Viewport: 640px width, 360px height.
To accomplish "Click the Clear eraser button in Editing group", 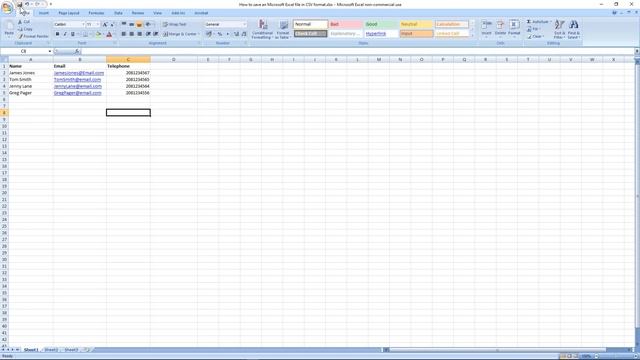I will coord(535,36).
